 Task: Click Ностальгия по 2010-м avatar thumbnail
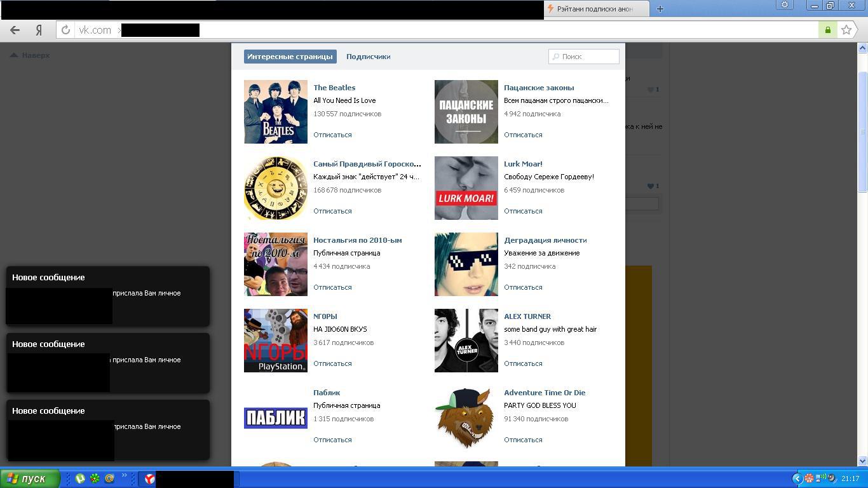276,264
